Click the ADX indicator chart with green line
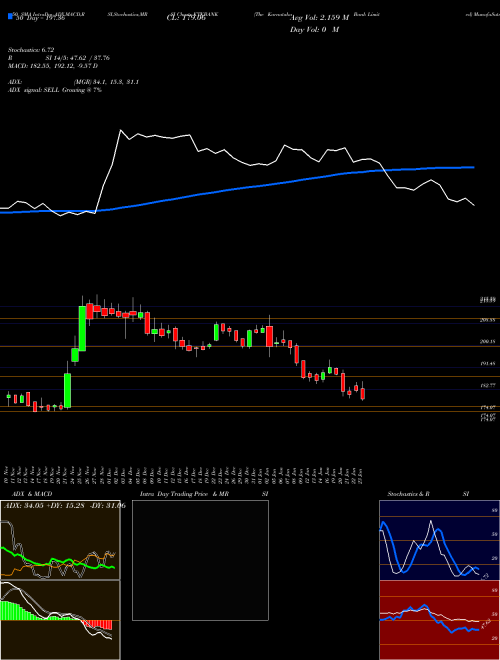This screenshot has height=660, width=500. (x=60, y=540)
